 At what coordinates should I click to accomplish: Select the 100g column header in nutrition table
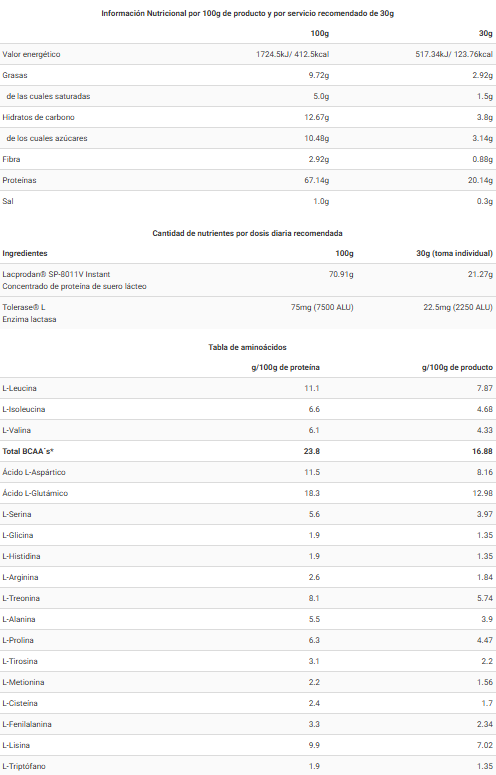click(320, 33)
